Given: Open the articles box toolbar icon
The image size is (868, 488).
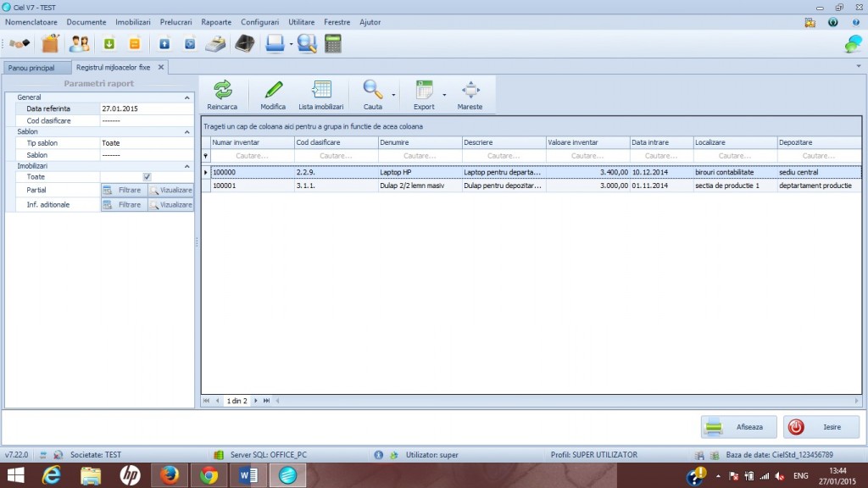Looking at the screenshot, I should coord(50,44).
